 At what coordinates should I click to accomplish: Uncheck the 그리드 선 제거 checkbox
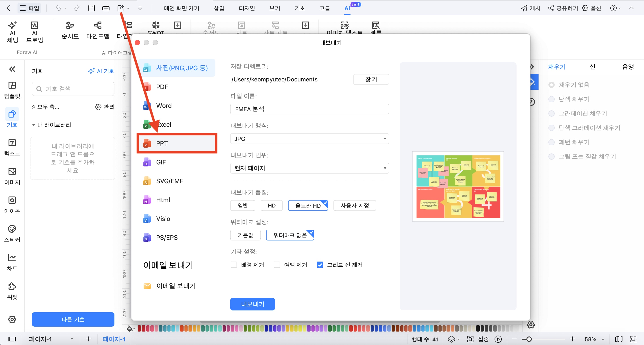(x=320, y=265)
